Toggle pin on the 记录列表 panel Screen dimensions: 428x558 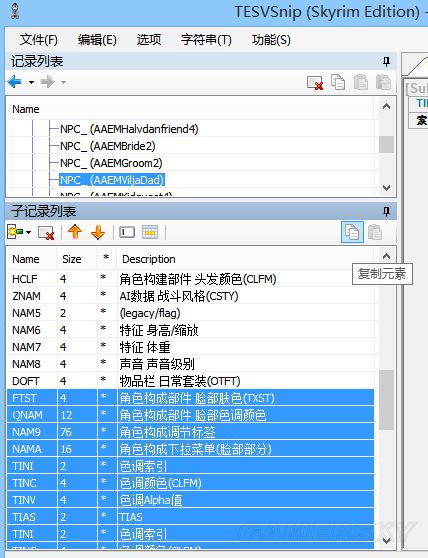click(x=386, y=62)
